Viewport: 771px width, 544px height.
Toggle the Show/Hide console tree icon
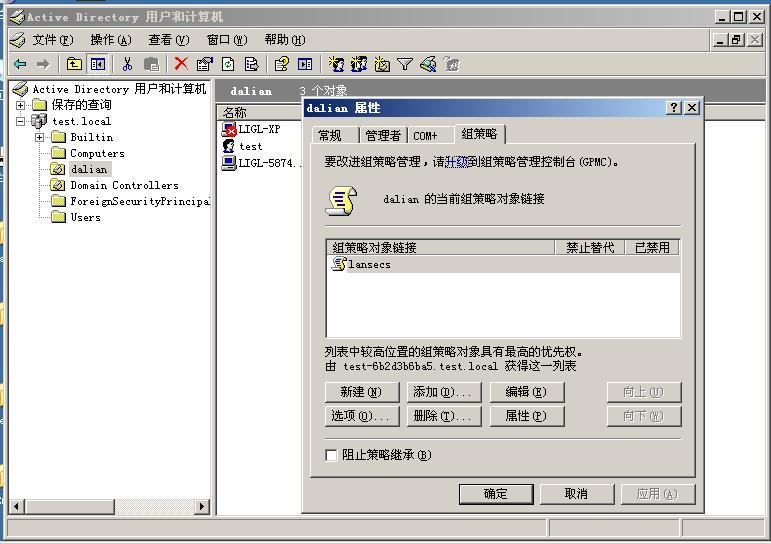tap(97, 64)
